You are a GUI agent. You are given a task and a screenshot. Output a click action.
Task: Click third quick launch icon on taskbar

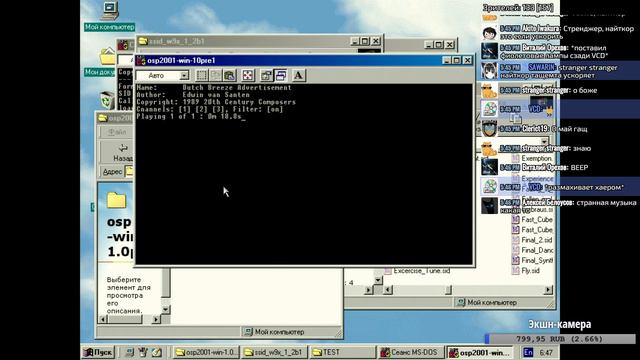click(156, 352)
